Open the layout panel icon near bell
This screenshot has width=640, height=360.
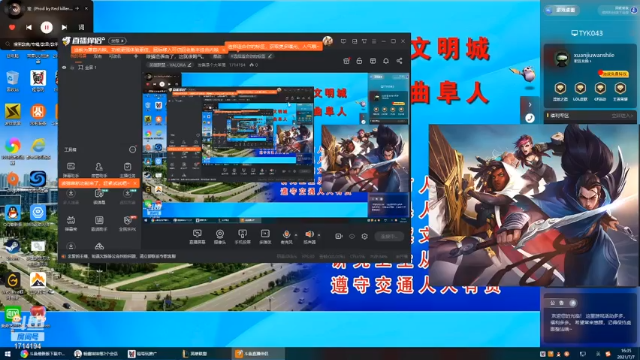pos(373,61)
